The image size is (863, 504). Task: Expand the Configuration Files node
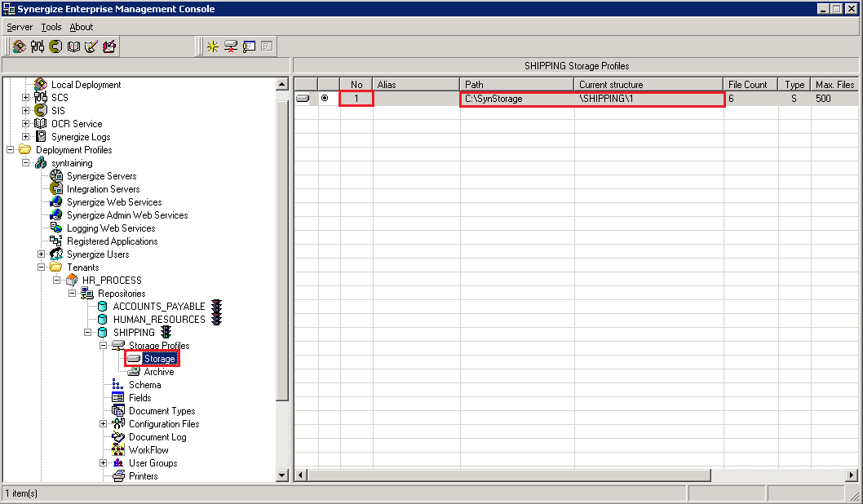point(103,423)
